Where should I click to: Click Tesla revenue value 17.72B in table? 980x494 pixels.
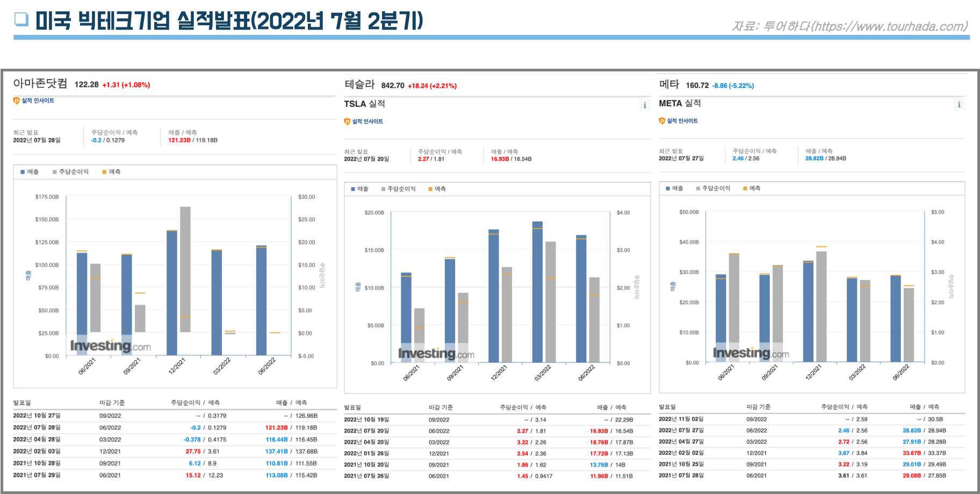click(x=599, y=454)
